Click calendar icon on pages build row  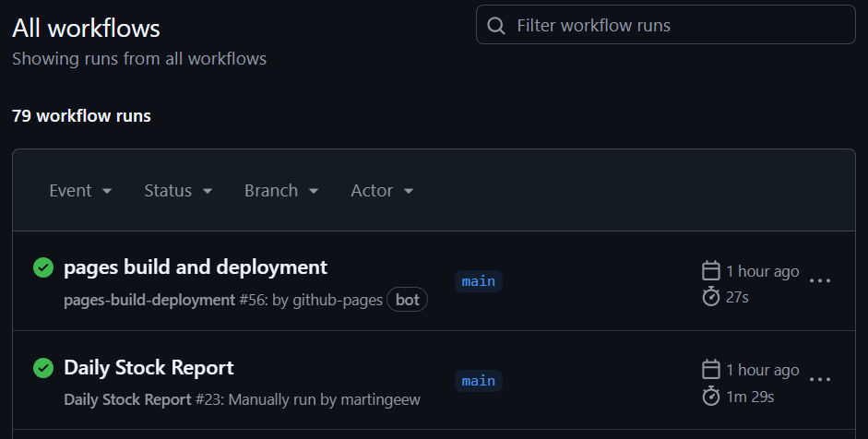(x=711, y=271)
